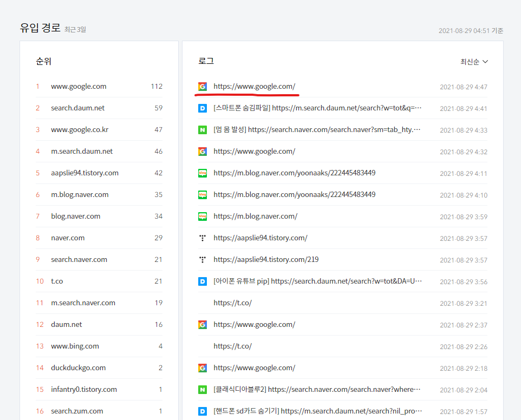Select aapslie94.tistory.com in the ranking list
The width and height of the screenshot is (521, 420).
(x=84, y=173)
